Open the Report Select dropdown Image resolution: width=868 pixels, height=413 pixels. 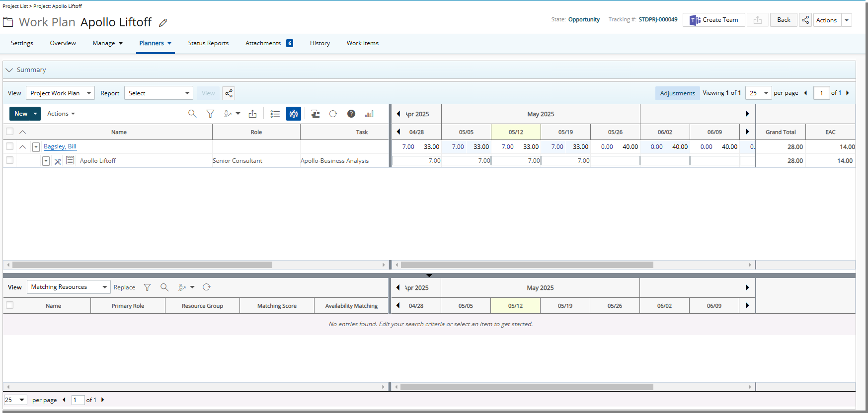tap(158, 93)
